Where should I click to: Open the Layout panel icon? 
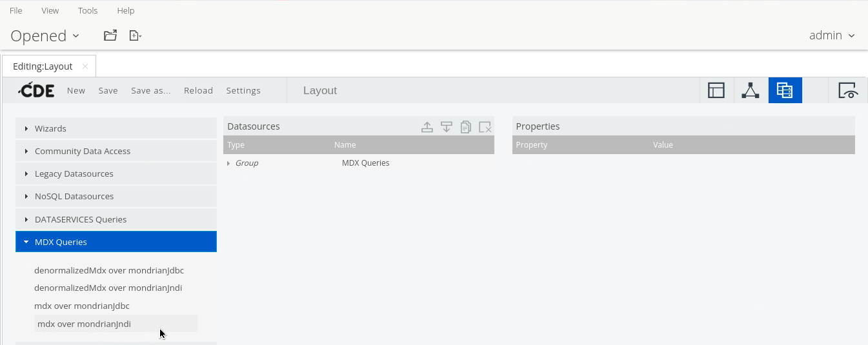716,91
